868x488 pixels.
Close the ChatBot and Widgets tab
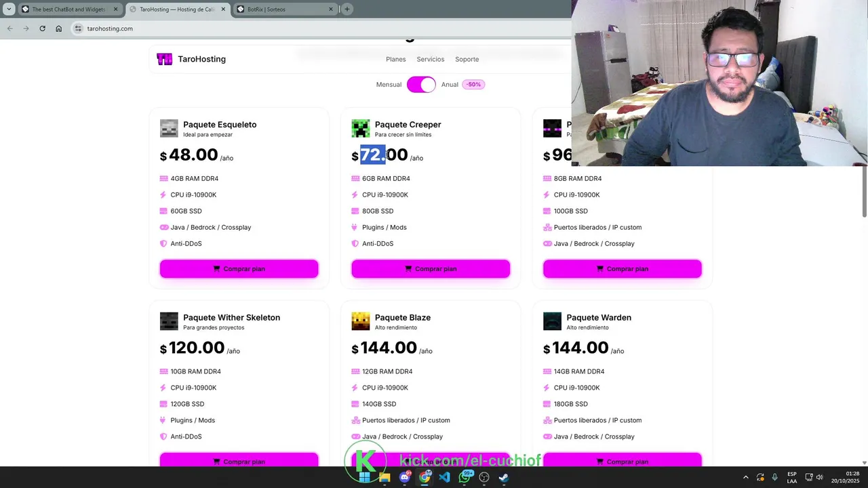tap(115, 9)
